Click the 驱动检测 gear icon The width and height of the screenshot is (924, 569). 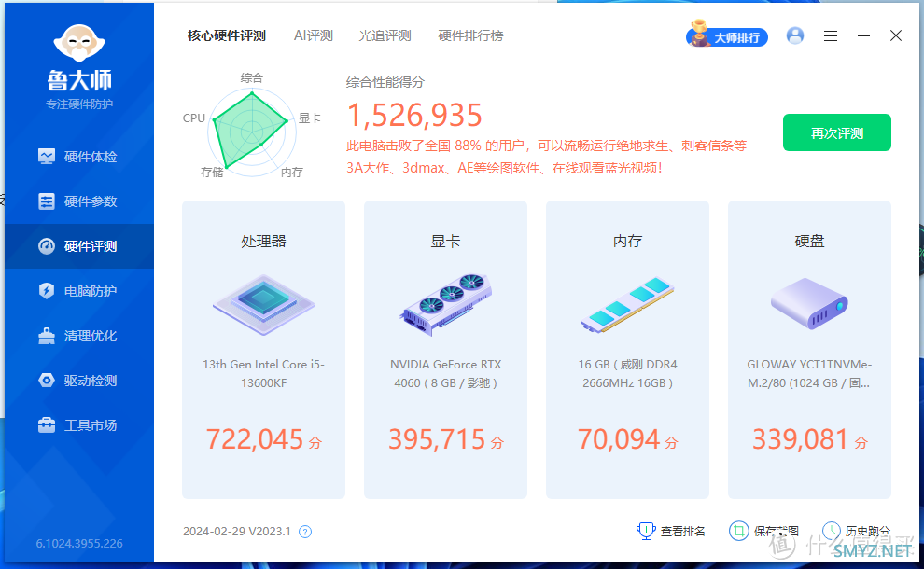pyautogui.click(x=46, y=381)
